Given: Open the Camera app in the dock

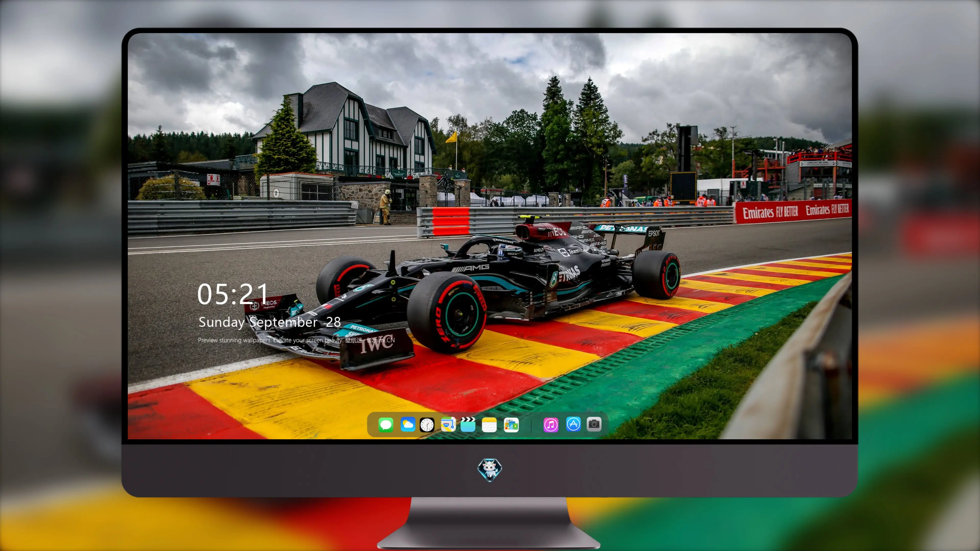Looking at the screenshot, I should [x=594, y=424].
